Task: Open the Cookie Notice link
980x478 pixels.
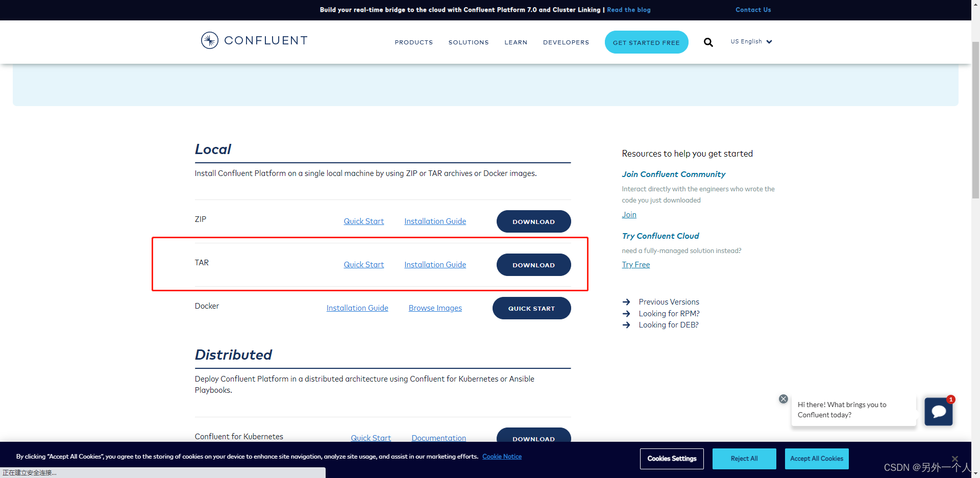Action: tap(502, 457)
